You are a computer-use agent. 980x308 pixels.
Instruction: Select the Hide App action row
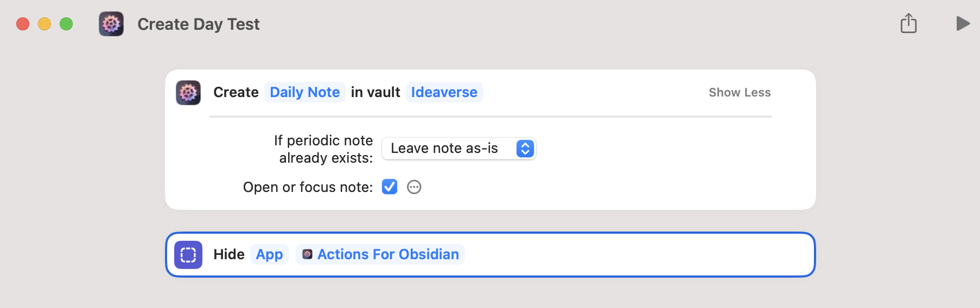(x=624, y=255)
